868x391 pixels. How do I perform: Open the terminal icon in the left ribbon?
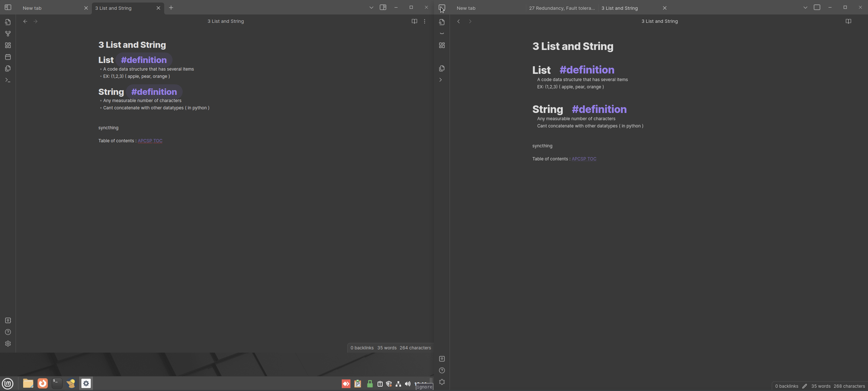[8, 80]
